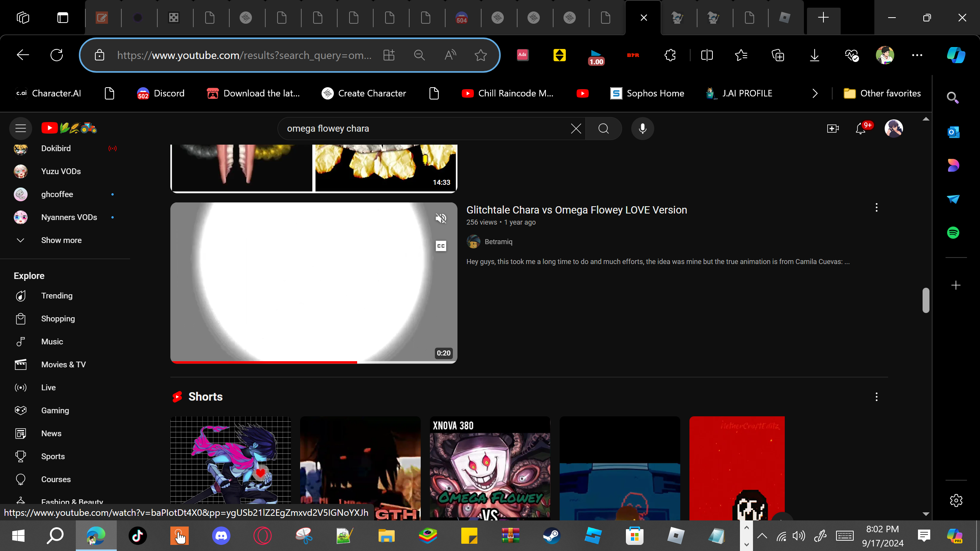Open Gaming from the Explore list
Viewport: 980px width, 551px height.
[x=55, y=411]
